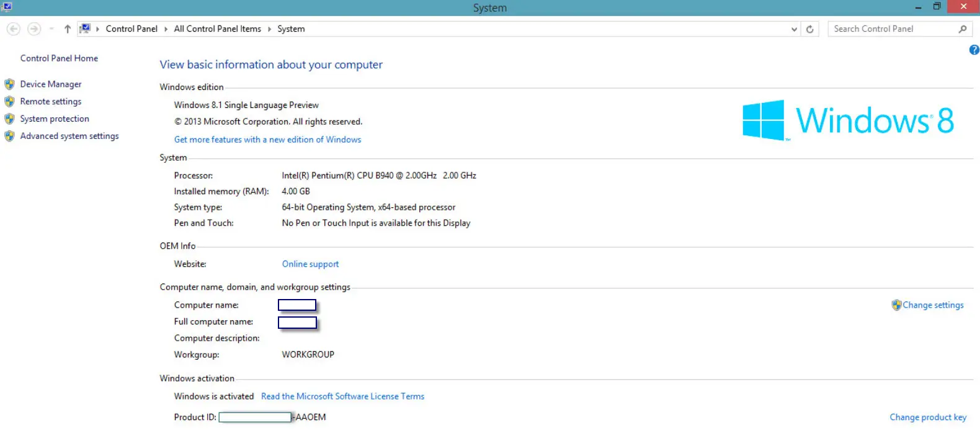The width and height of the screenshot is (980, 438).
Task: Click the Forward navigation arrow
Action: [34, 29]
